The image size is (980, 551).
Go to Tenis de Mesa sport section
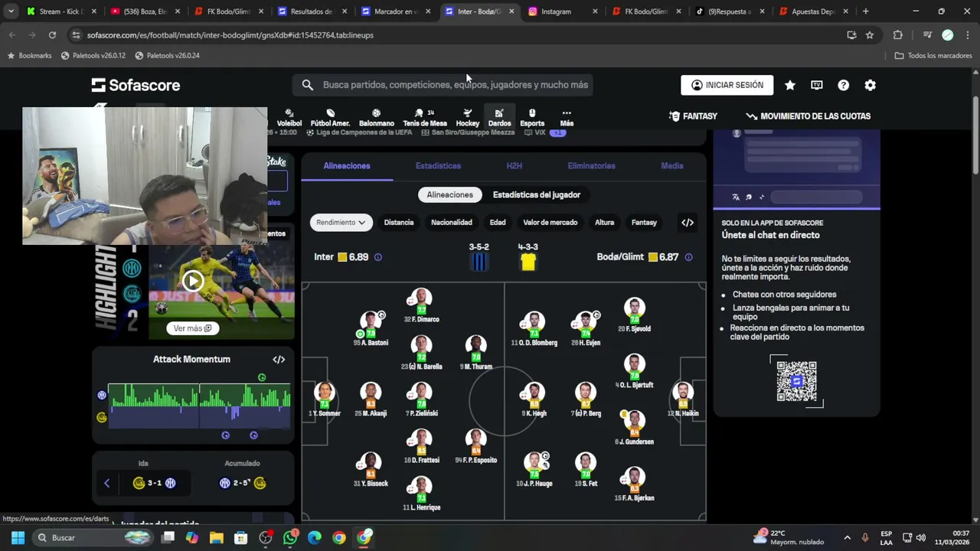click(x=424, y=117)
